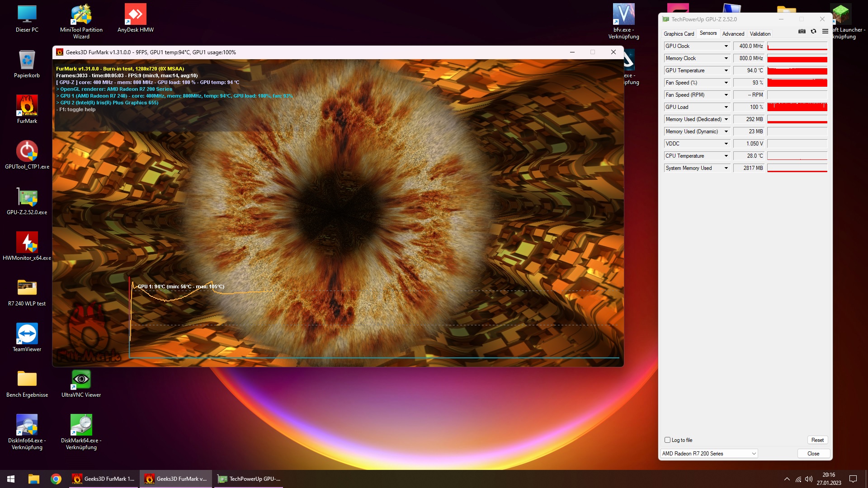Open the AMD Radeon R7 200 Series selector
Image resolution: width=868 pixels, height=488 pixels.
coord(709,454)
